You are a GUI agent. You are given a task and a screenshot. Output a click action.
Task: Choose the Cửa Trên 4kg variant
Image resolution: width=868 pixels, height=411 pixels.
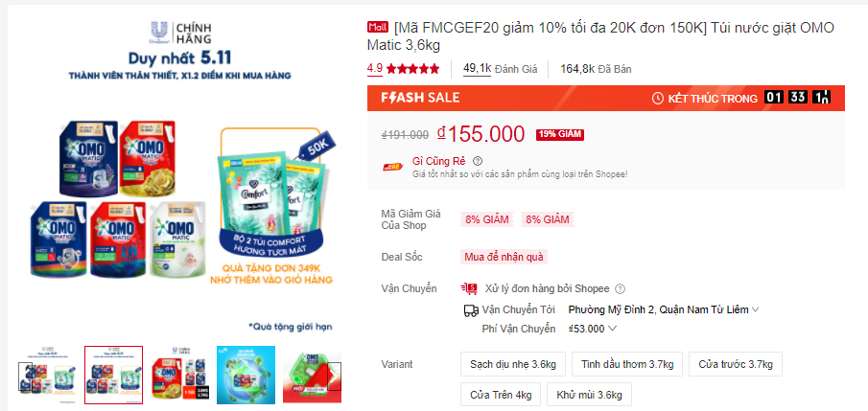[x=501, y=395]
